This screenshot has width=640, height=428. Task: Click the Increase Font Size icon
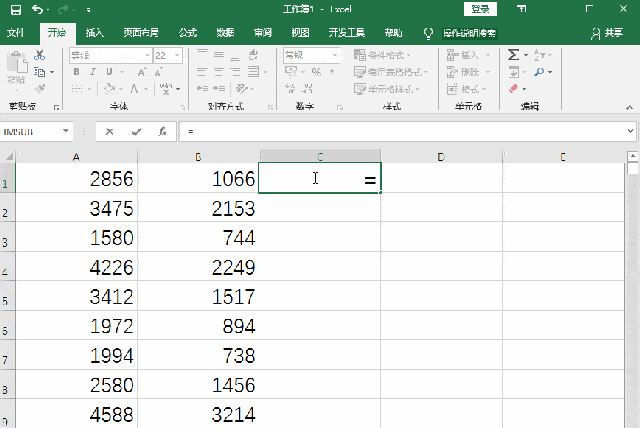click(142, 72)
